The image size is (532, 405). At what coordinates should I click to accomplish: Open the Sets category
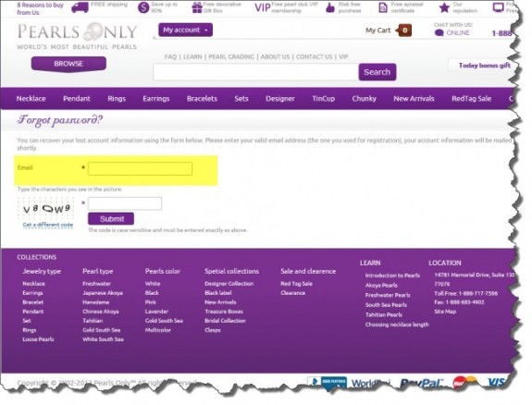coord(241,99)
